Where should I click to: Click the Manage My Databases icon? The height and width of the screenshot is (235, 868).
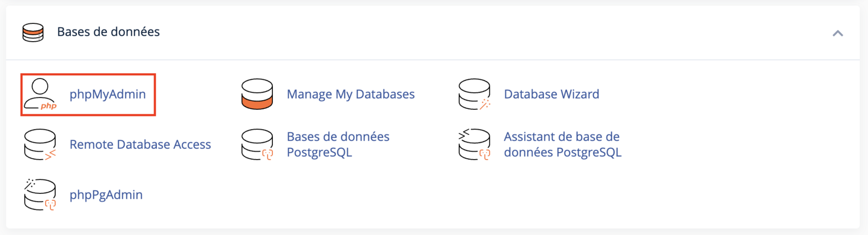click(x=257, y=94)
